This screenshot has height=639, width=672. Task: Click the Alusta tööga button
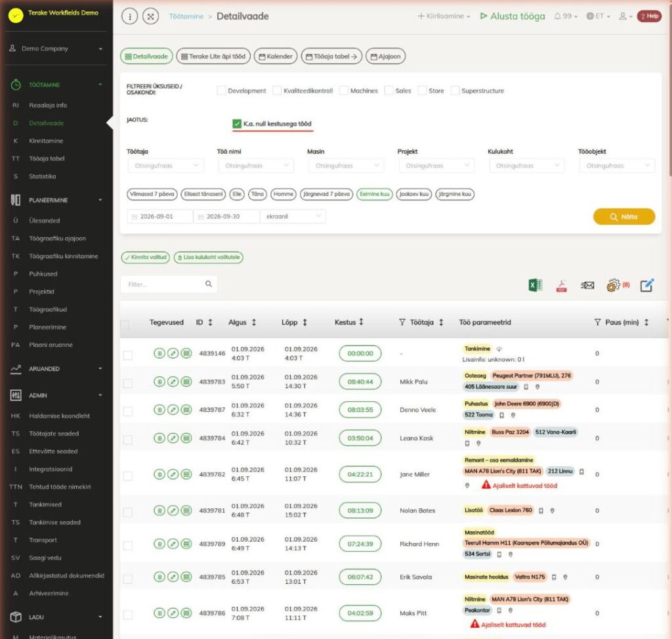[513, 16]
